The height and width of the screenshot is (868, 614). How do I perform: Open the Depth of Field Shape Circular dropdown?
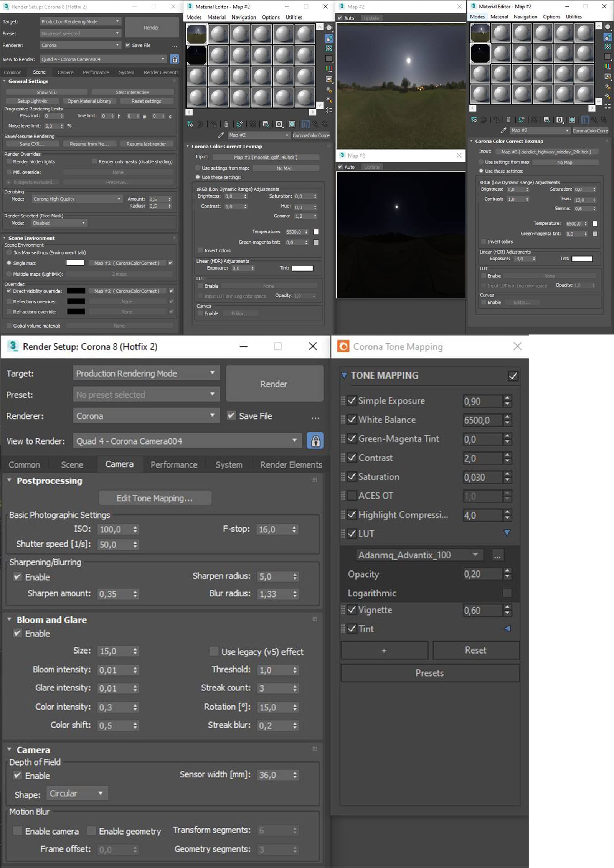tap(77, 793)
